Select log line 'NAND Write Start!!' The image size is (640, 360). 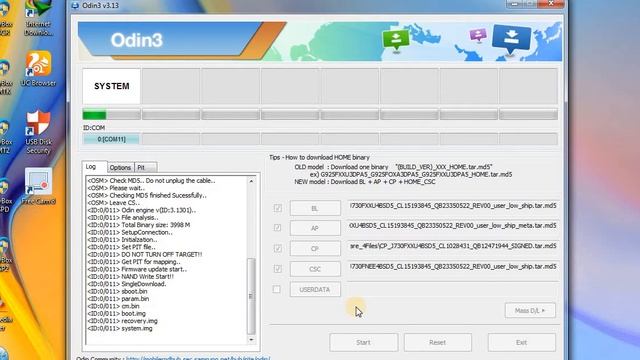[x=131, y=277]
